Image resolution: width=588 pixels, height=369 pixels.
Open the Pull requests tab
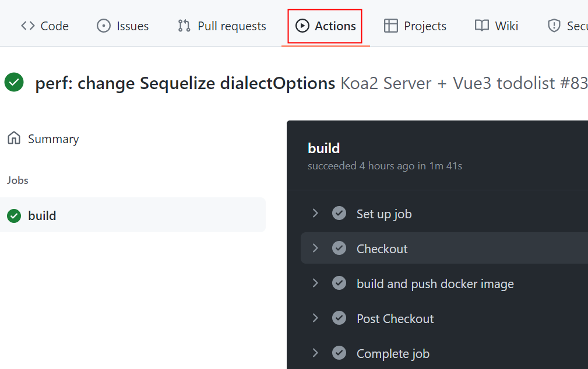231,26
